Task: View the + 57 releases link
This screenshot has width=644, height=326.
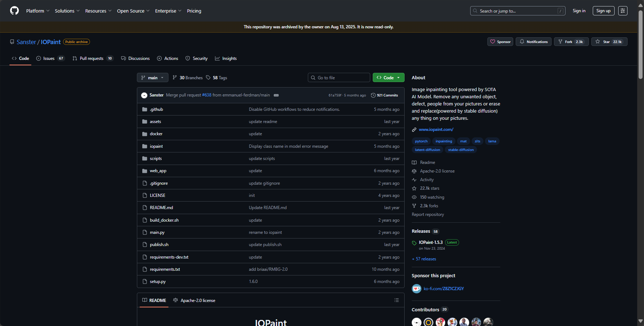Action: click(424, 259)
